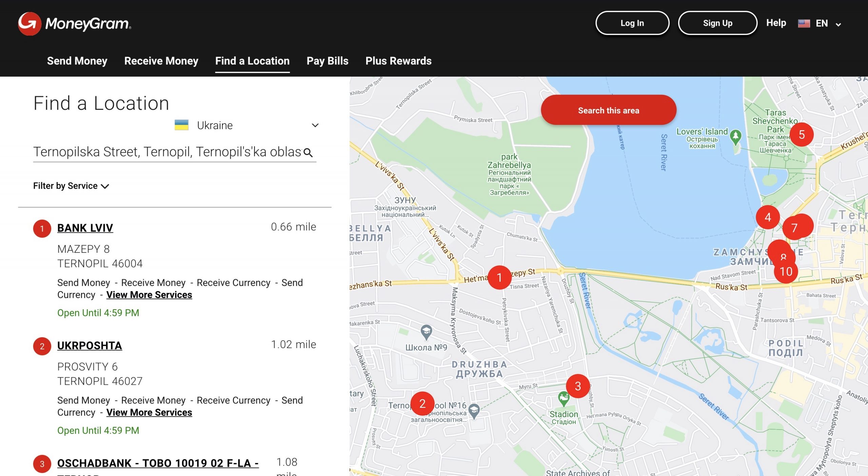
Task: Open the Pay Bills menu item
Action: point(327,61)
